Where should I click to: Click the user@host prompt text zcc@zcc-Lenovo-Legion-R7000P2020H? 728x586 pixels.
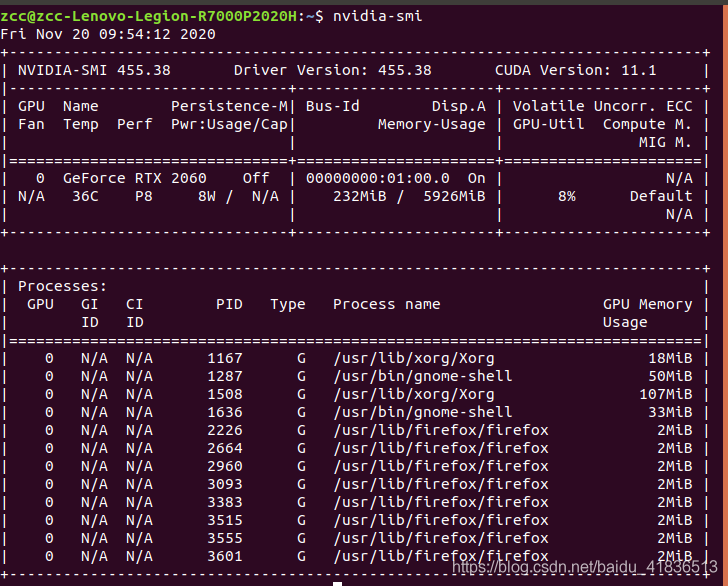pos(149,16)
